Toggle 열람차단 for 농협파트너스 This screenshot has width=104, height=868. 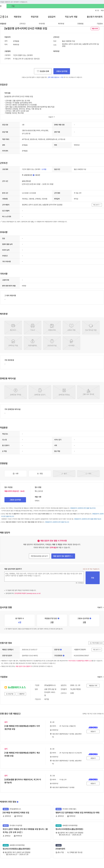click(21, 694)
